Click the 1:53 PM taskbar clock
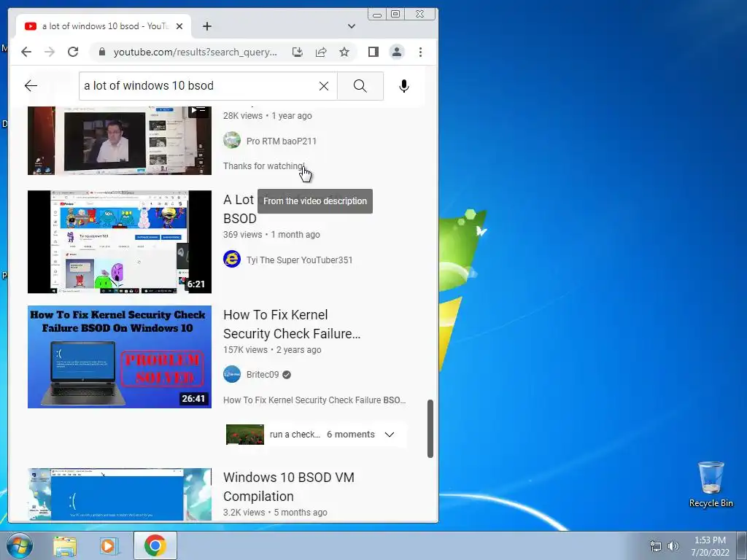Image resolution: width=747 pixels, height=560 pixels. coord(710,540)
